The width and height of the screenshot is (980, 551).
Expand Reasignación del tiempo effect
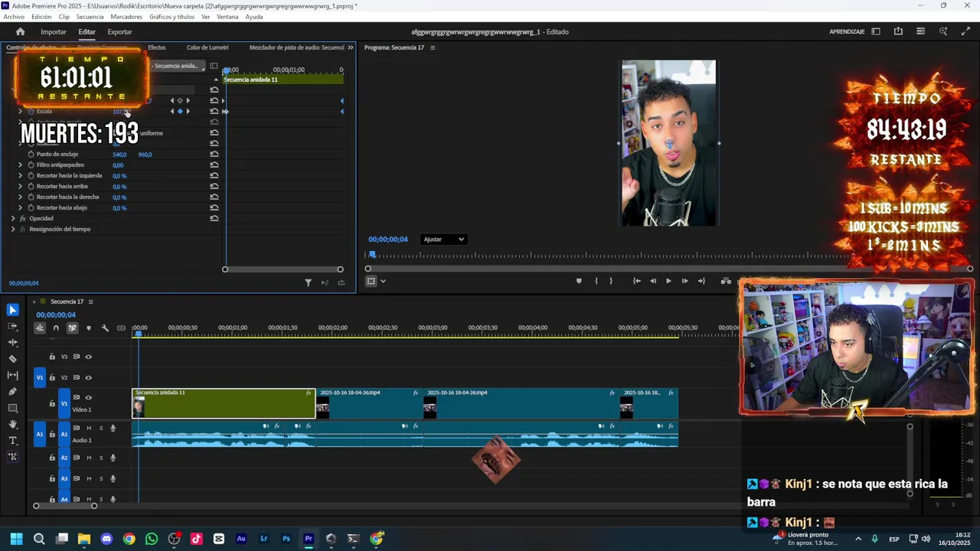[x=13, y=229]
